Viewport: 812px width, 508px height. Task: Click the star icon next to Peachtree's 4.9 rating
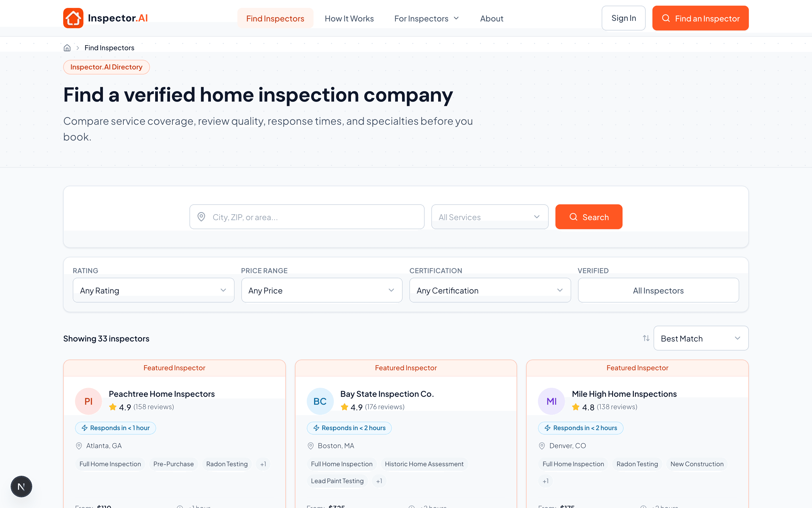pos(113,407)
